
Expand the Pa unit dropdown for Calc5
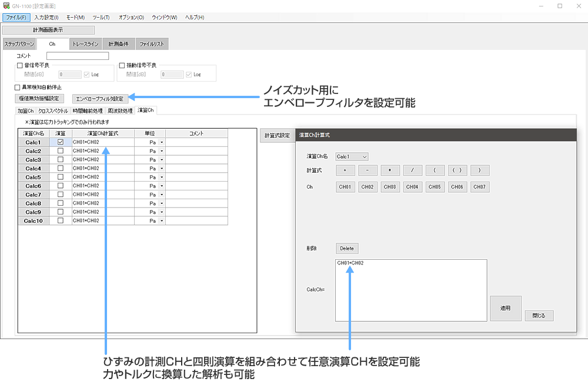[161, 177]
